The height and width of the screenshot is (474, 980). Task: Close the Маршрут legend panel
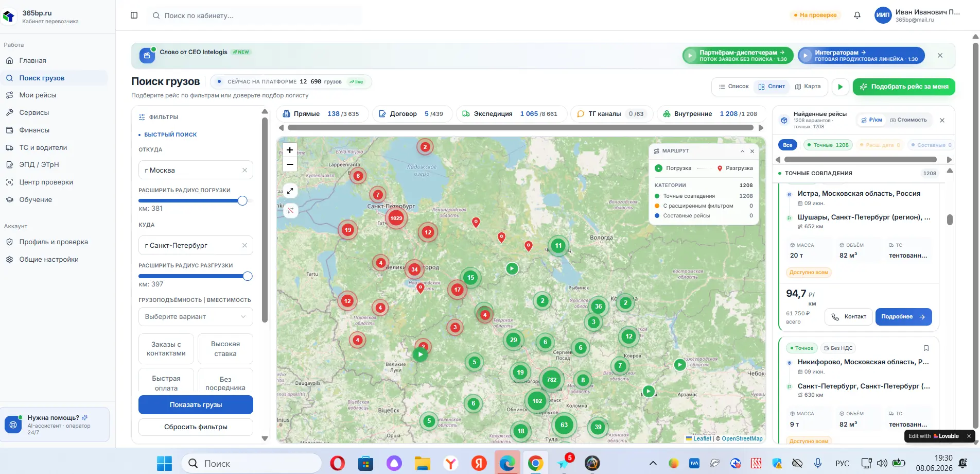click(752, 151)
